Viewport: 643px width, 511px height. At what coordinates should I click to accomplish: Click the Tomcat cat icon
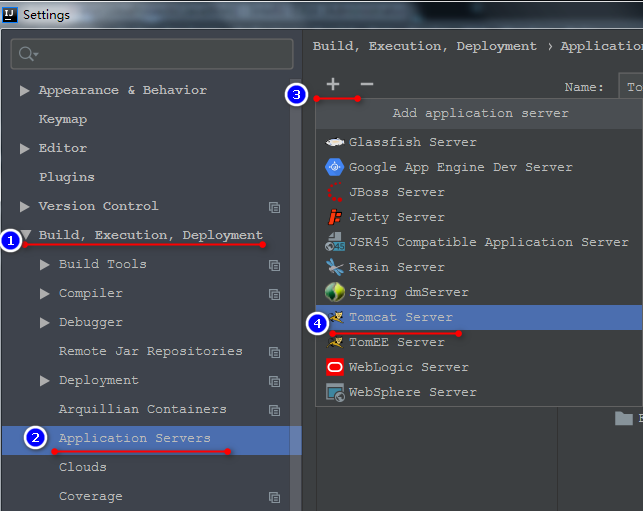click(335, 317)
